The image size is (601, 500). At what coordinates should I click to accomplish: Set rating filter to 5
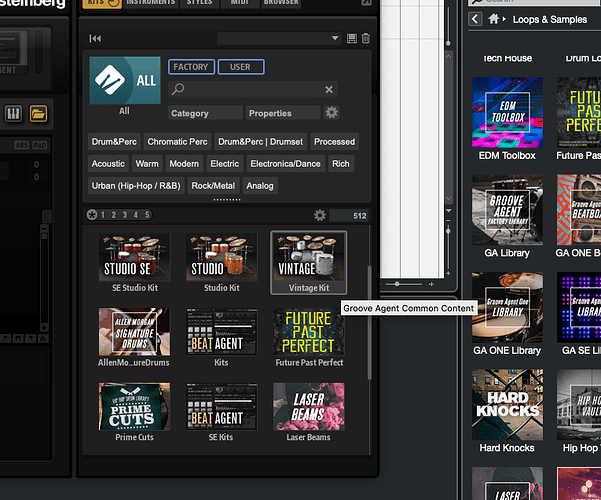pyautogui.click(x=147, y=215)
